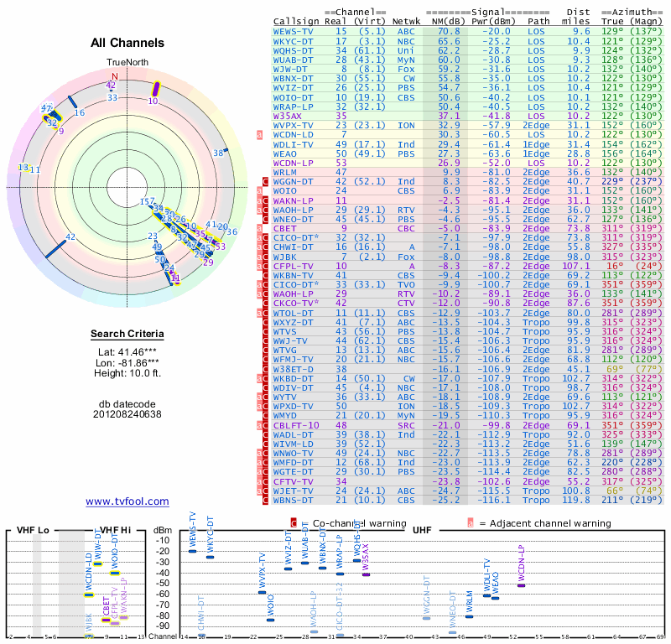Select the WVPX-TV callsign in the table

tap(293, 126)
